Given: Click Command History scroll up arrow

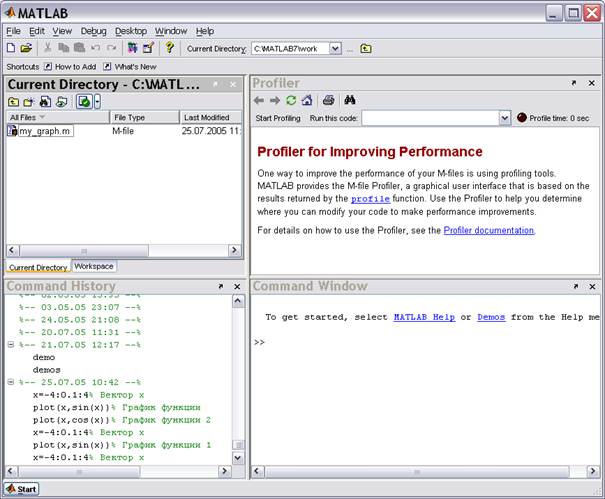Looking at the screenshot, I should pos(238,301).
